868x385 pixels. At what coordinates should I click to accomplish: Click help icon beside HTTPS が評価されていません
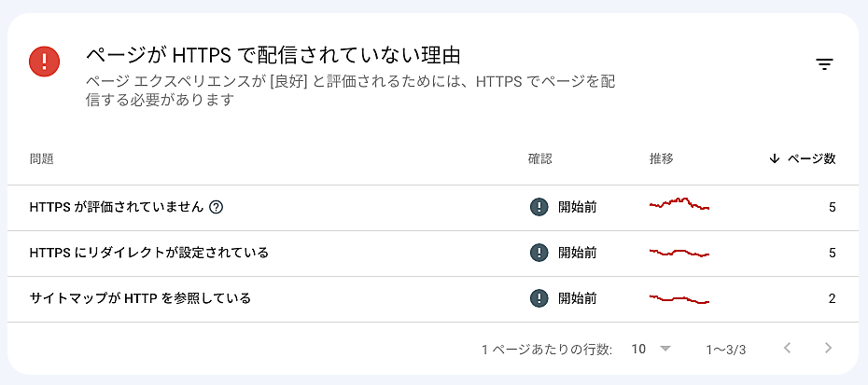pos(217,207)
